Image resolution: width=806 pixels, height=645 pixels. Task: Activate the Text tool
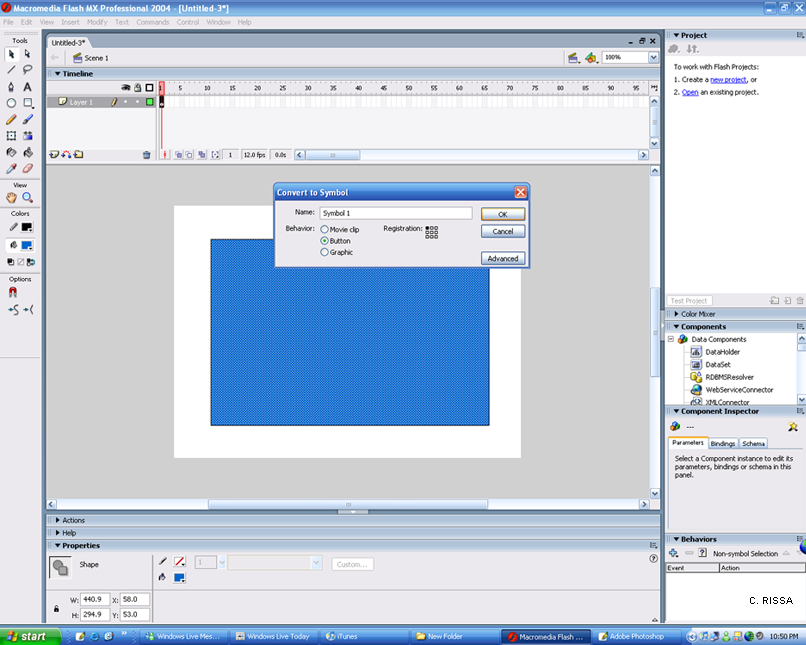28,86
